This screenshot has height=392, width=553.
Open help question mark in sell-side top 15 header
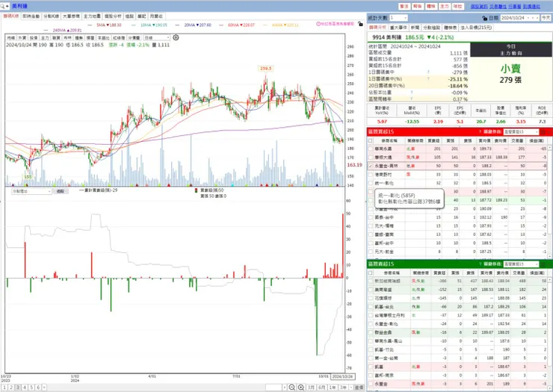(x=480, y=264)
